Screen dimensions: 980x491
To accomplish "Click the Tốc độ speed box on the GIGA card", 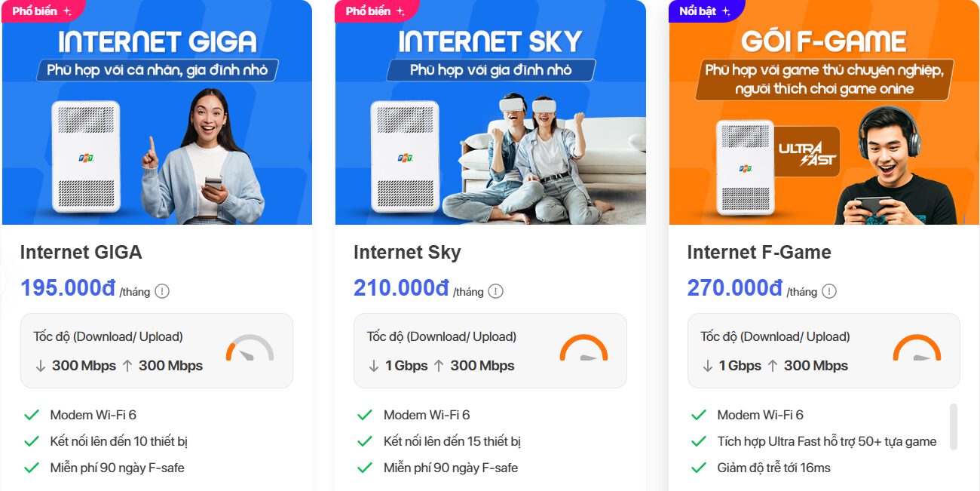I will tap(156, 350).
